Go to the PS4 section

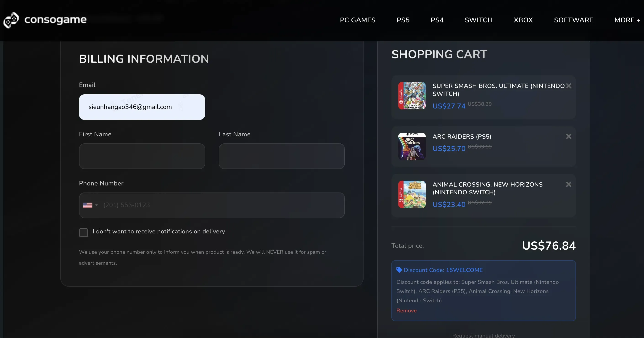point(437,20)
